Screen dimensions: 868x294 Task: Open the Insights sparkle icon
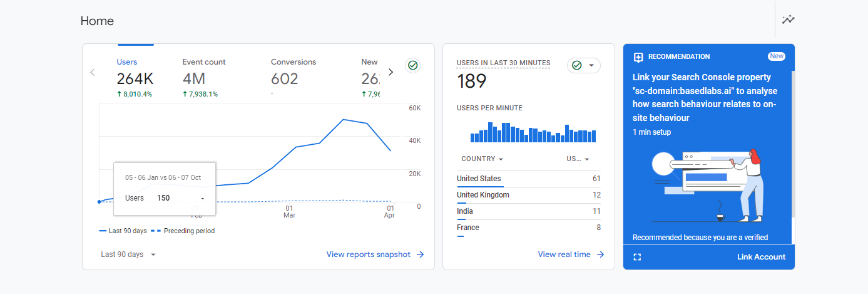(x=788, y=19)
